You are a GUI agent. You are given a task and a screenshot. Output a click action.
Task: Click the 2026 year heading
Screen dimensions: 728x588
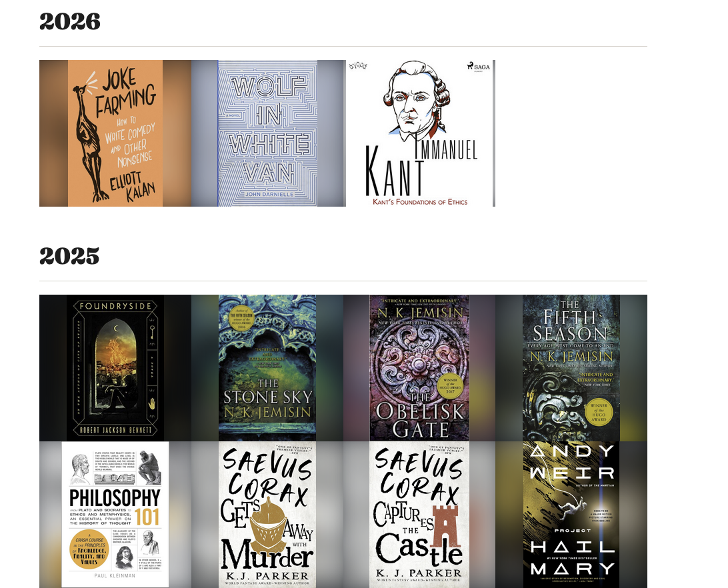[69, 21]
